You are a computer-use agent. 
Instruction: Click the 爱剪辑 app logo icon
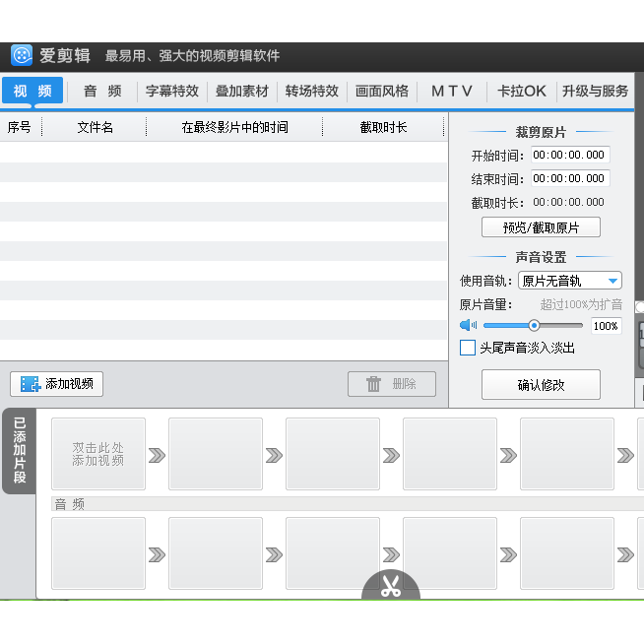[22, 55]
